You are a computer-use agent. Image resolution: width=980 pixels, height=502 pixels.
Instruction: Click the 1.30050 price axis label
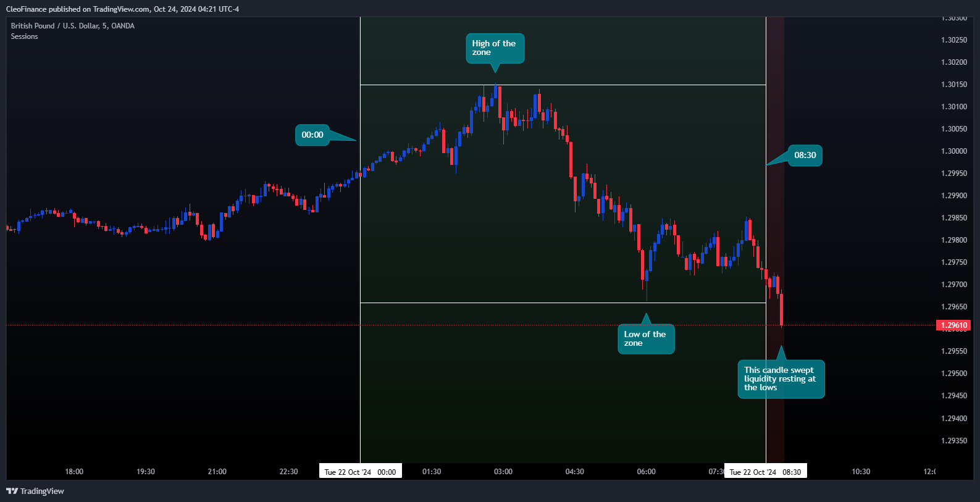point(954,129)
